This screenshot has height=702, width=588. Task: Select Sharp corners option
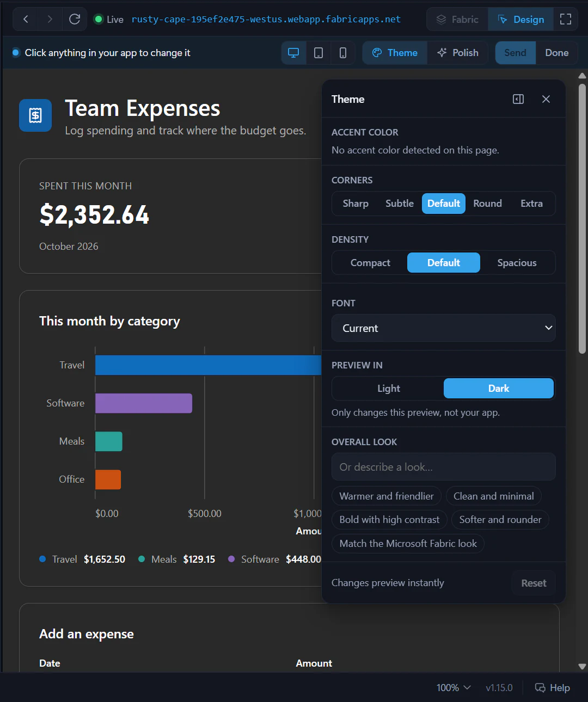pos(356,204)
